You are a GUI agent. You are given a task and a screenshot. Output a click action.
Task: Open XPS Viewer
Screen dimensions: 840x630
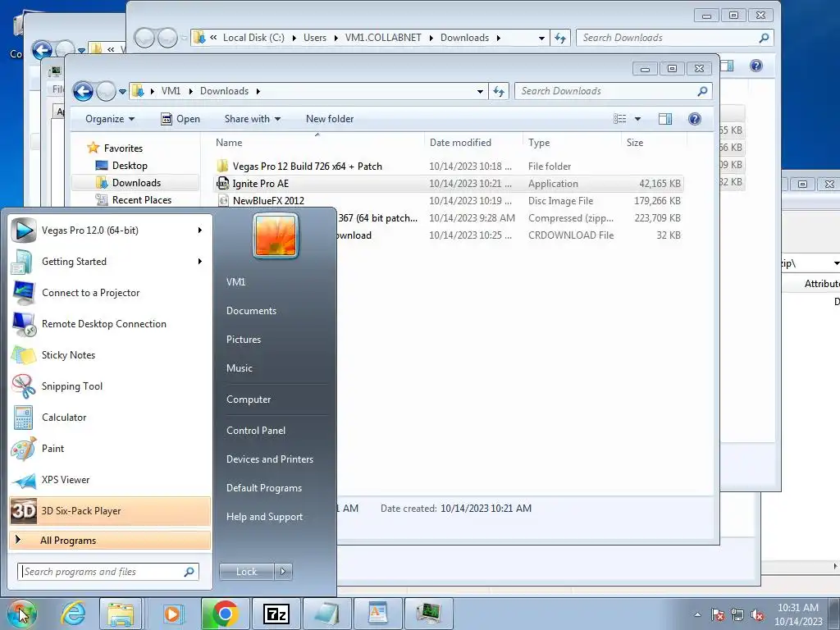pos(111,479)
